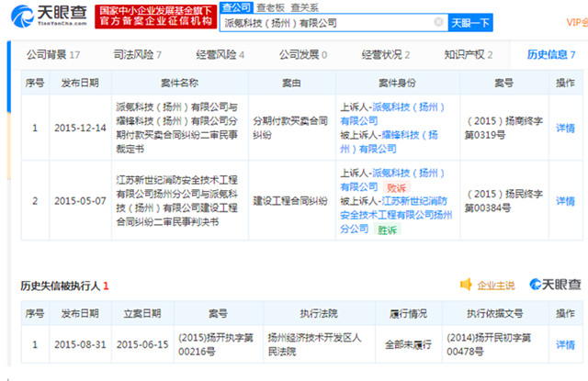This screenshot has height=381, width=588.
Task: Click the 天眼查 watermark logo beside 企业主说
Action: click(x=555, y=285)
